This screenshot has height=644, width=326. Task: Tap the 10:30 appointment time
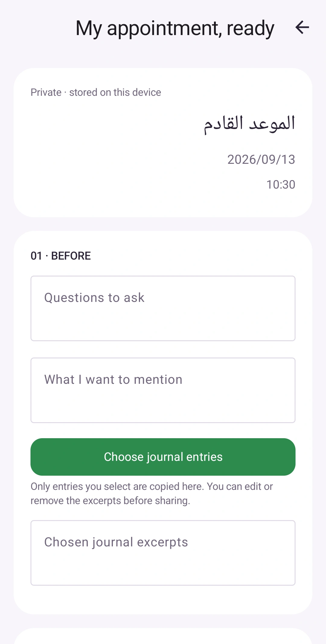[x=281, y=185]
